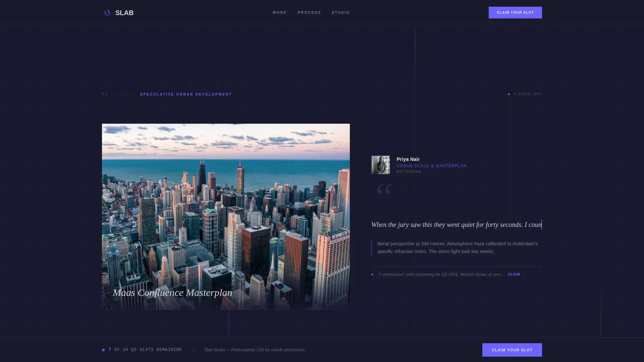
Task: Open the Work menu item
Action: pyautogui.click(x=279, y=12)
